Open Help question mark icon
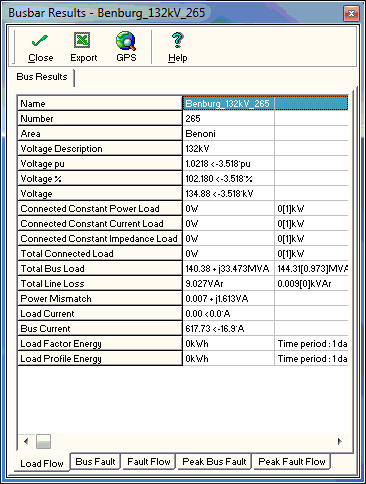This screenshot has height=484, width=366. click(x=177, y=40)
